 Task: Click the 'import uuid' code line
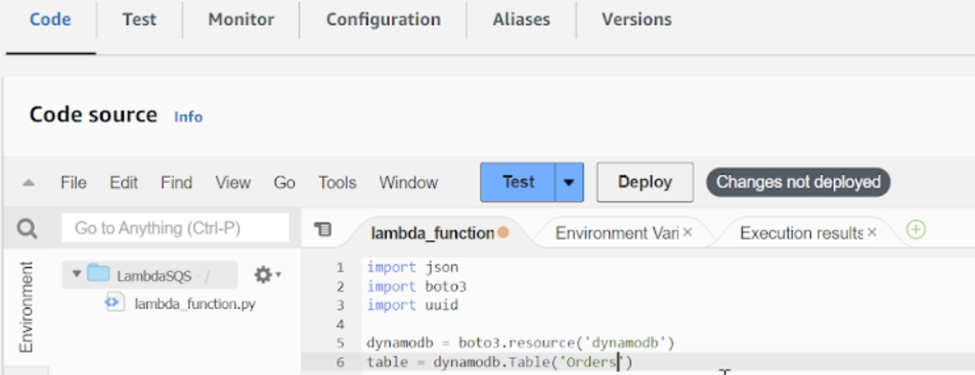[412, 305]
